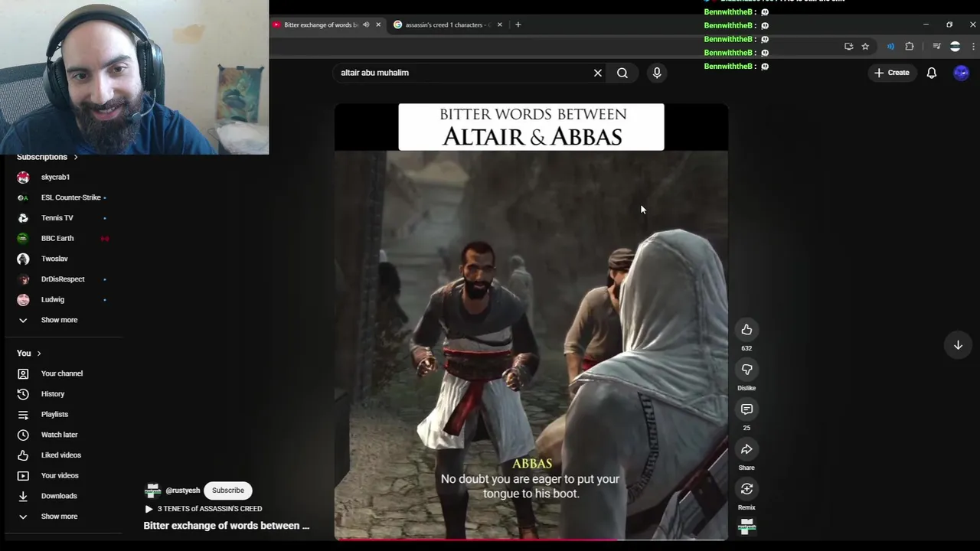Like the Altair & Abbas short
The image size is (980, 551).
click(746, 330)
